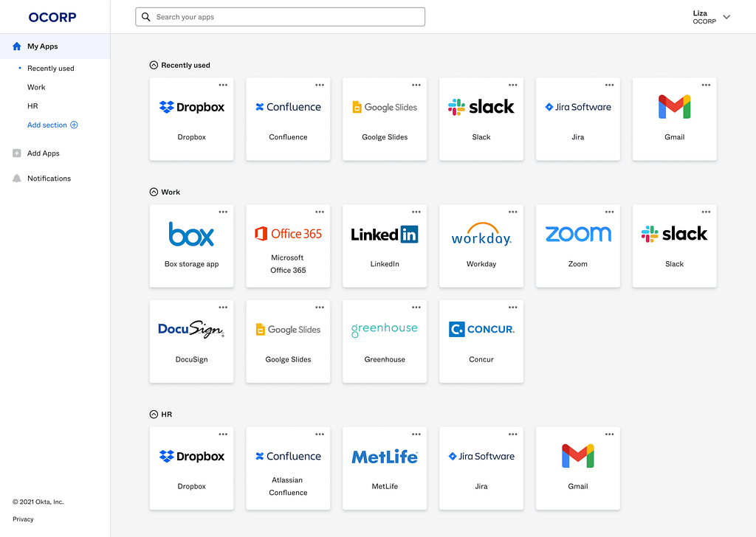
Task: Collapse the Recently used section
Action: (154, 65)
